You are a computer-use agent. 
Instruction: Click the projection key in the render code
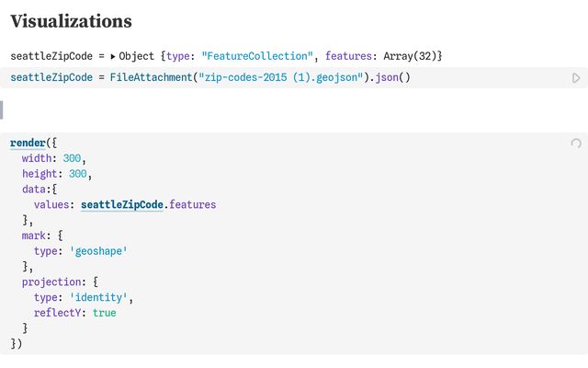48,282
